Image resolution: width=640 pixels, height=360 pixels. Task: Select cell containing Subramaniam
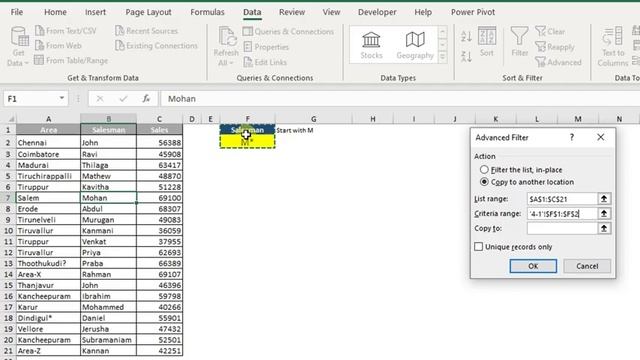(x=108, y=340)
